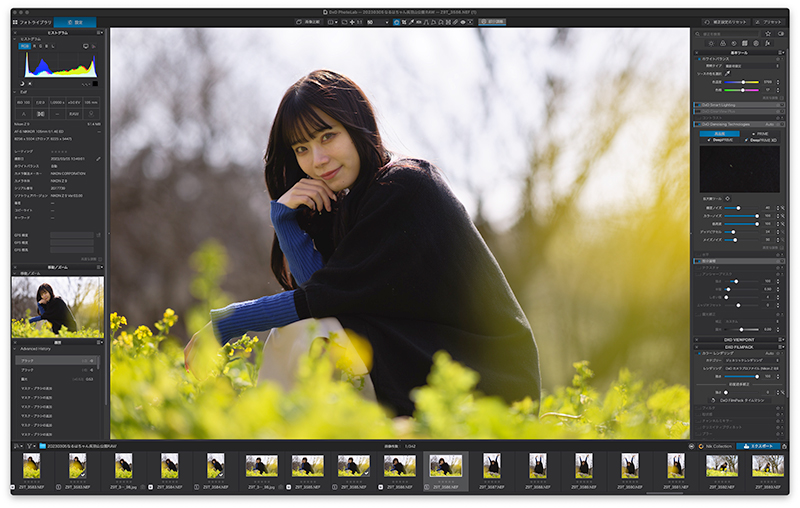Open the white balance setting dropdown
The height and width of the screenshot is (508, 800).
tap(752, 66)
